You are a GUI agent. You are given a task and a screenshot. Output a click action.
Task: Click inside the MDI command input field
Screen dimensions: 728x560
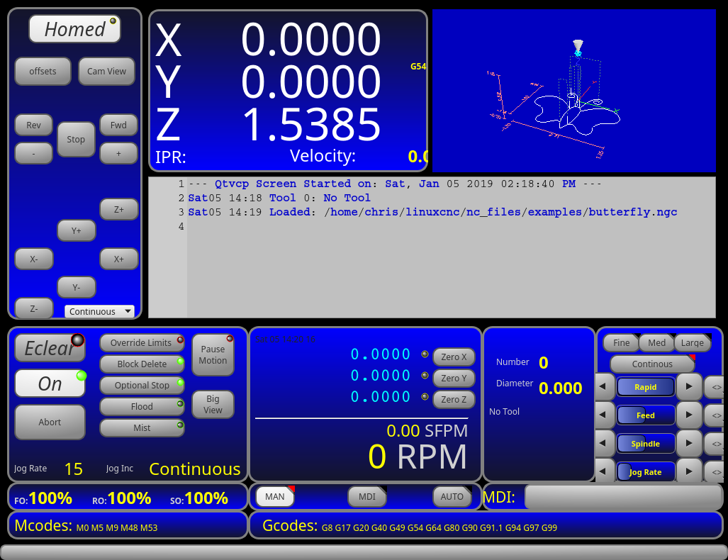(x=624, y=497)
